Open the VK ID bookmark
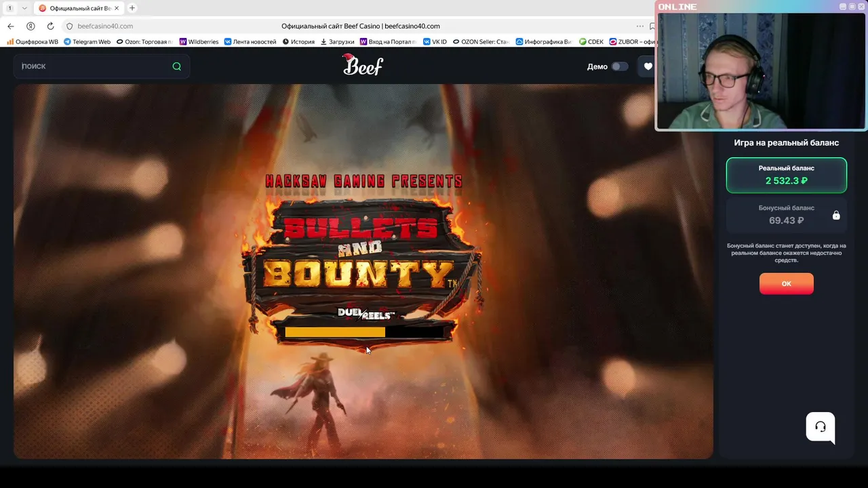Viewport: 868px width, 488px height. [435, 41]
